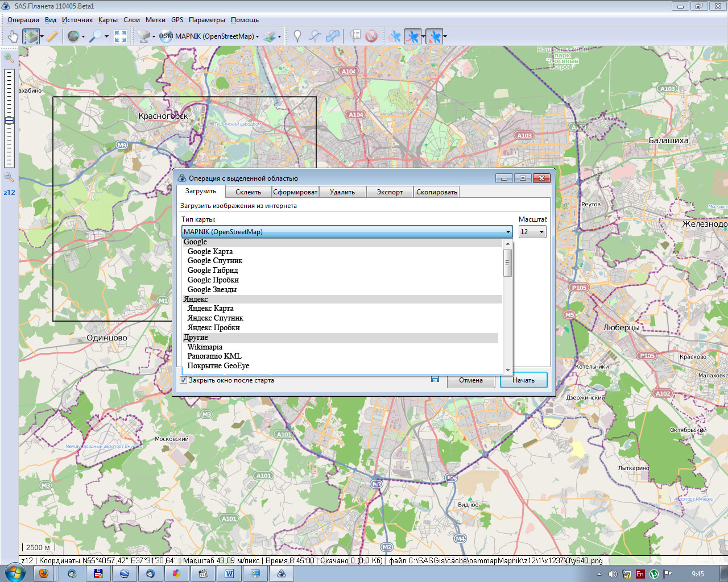Click the ruler measure distance tool
The image size is (728, 582).
pos(52,36)
